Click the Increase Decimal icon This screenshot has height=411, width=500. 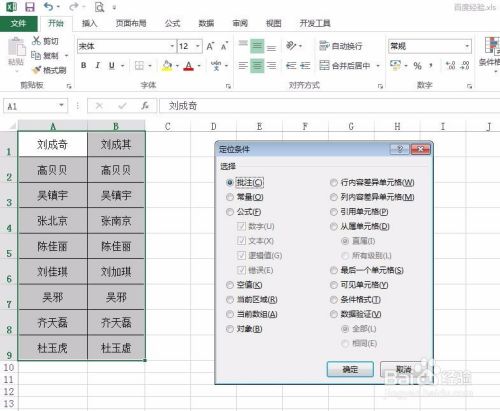click(x=450, y=65)
